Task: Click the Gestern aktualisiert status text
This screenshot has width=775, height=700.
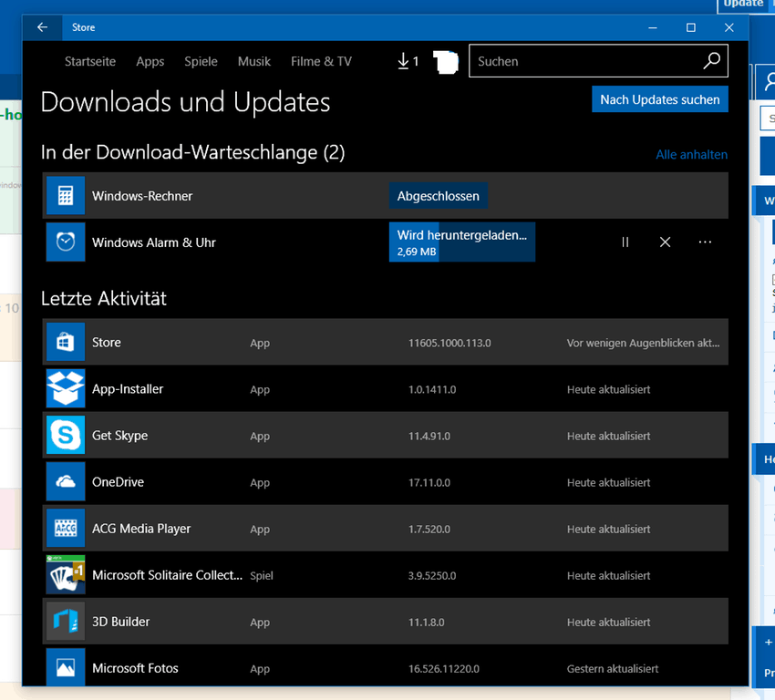Action: coord(613,669)
